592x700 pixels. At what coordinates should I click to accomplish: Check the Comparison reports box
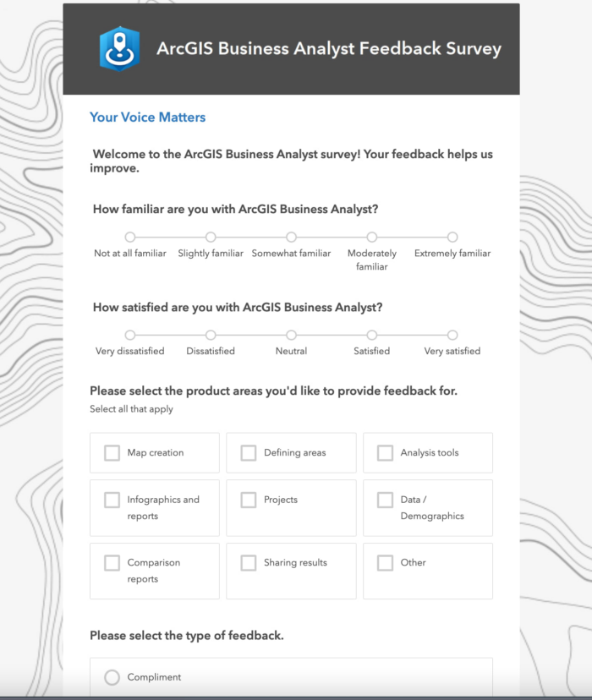[111, 562]
